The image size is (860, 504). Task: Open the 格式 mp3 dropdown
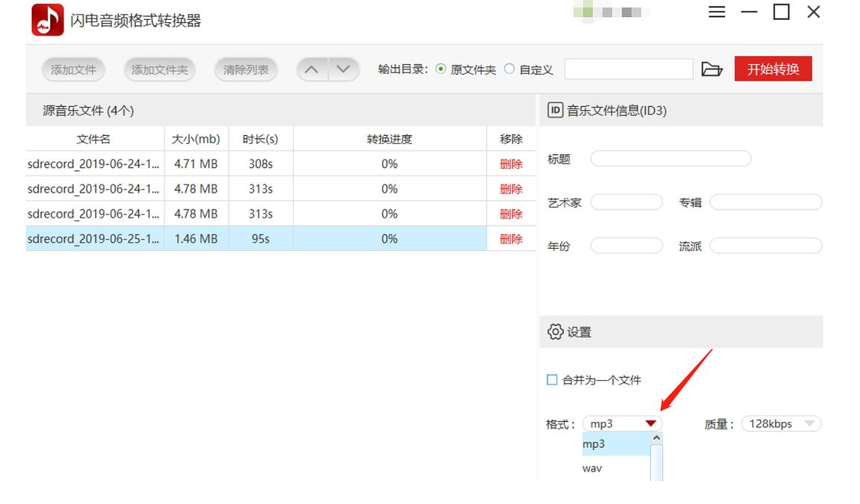[622, 424]
